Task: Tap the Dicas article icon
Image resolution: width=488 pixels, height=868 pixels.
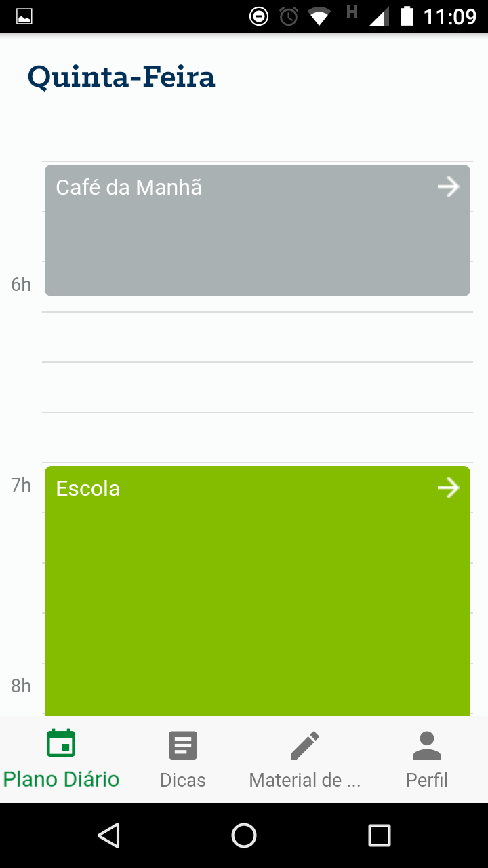Action: pos(183,745)
